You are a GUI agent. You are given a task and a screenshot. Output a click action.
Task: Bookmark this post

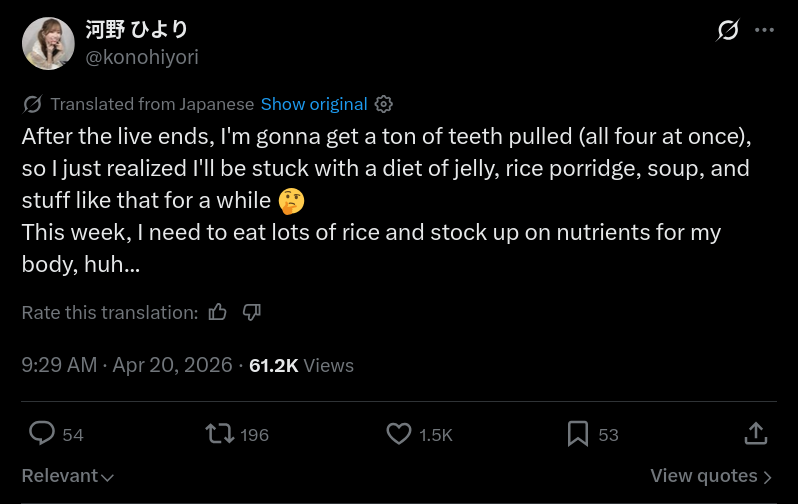pos(578,433)
